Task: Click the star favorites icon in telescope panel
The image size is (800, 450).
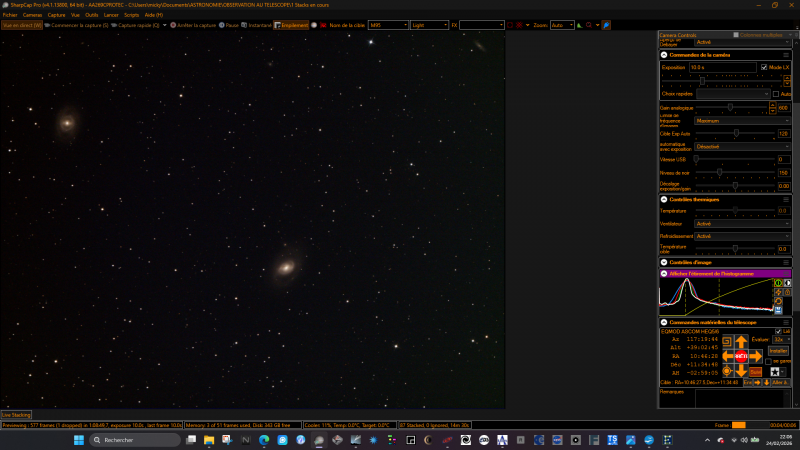Action: click(775, 372)
